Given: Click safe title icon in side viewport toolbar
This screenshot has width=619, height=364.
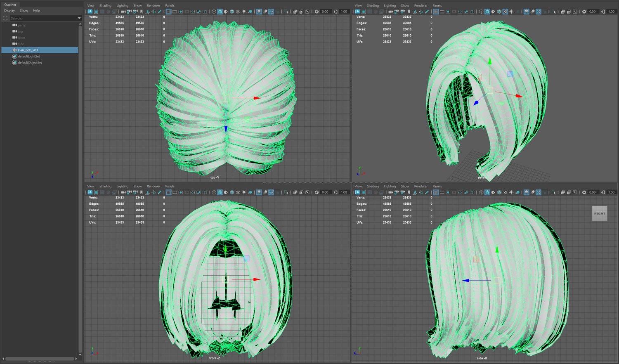Looking at the screenshot, I should click(x=472, y=192).
